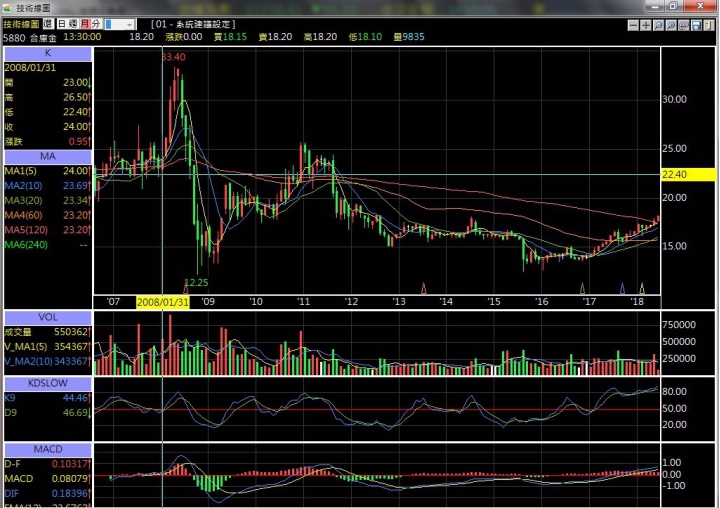This screenshot has width=720, height=508.
Task: Click the 收 24.00 closing price row
Action: pos(48,127)
